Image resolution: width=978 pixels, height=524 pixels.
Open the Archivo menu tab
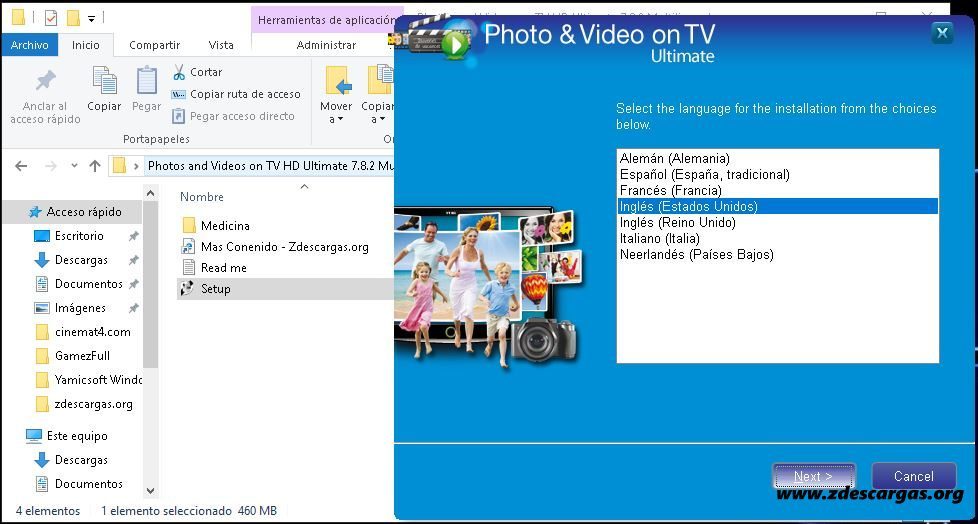(29, 45)
